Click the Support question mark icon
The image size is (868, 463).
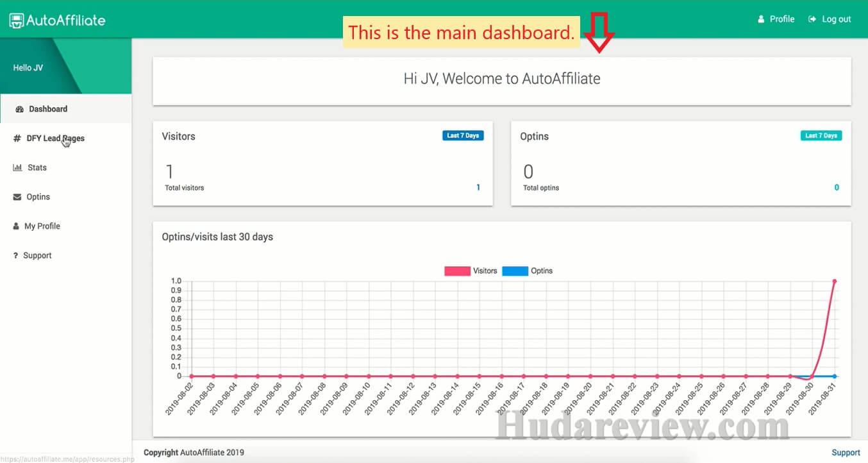coord(15,256)
